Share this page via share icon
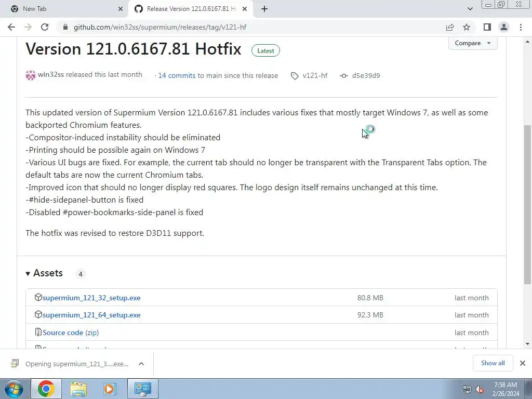Viewport: 532px width, 399px height. (450, 27)
